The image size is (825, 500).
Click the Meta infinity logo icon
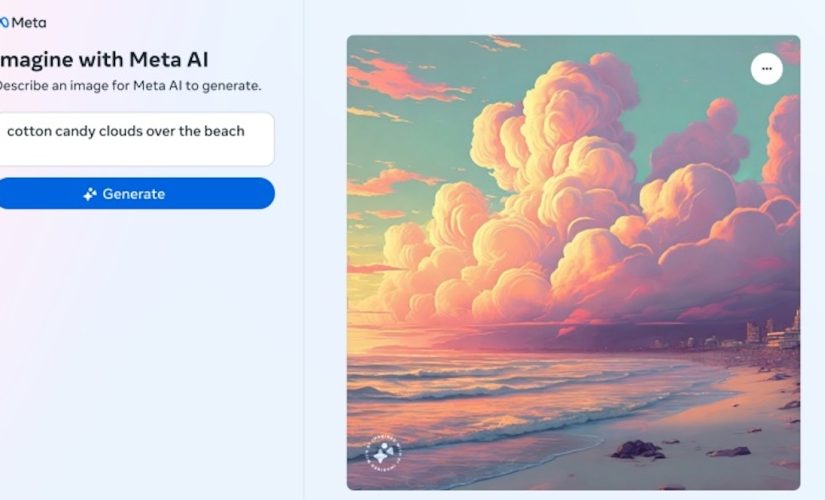pyautogui.click(x=4, y=23)
